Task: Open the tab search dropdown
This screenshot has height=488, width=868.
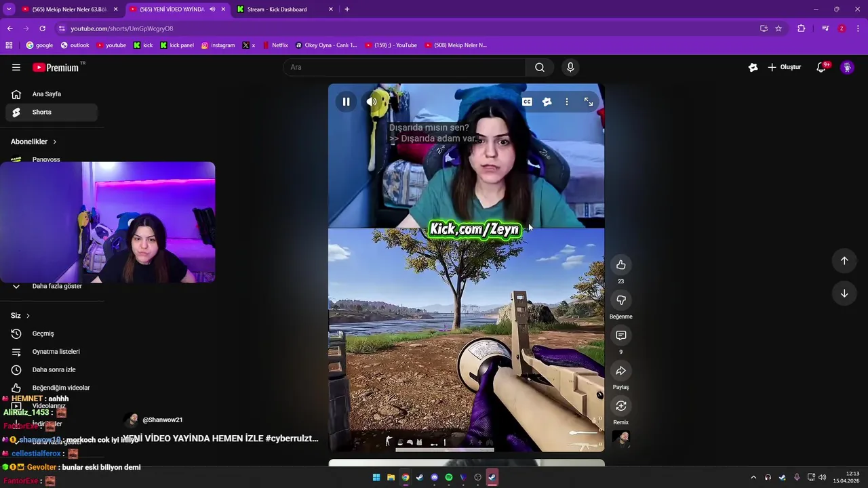Action: click(x=9, y=9)
